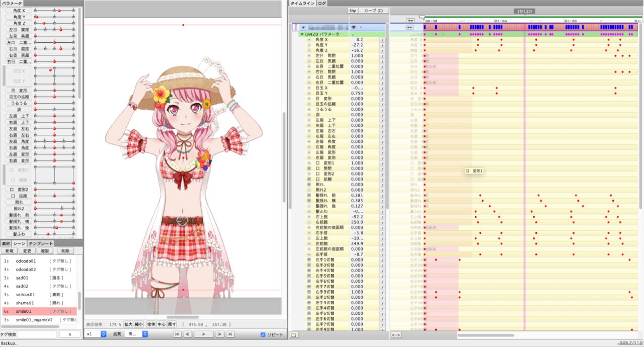This screenshot has width=644, height=347.
Task: Select the odoodo02 scene row
Action: click(39, 269)
